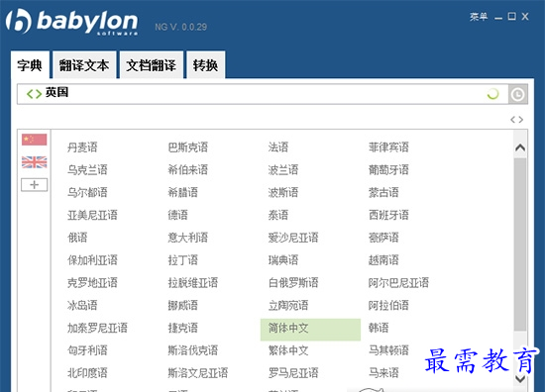The width and height of the screenshot is (545, 392).
Task: Add a language with the plus button
Action: point(34,185)
